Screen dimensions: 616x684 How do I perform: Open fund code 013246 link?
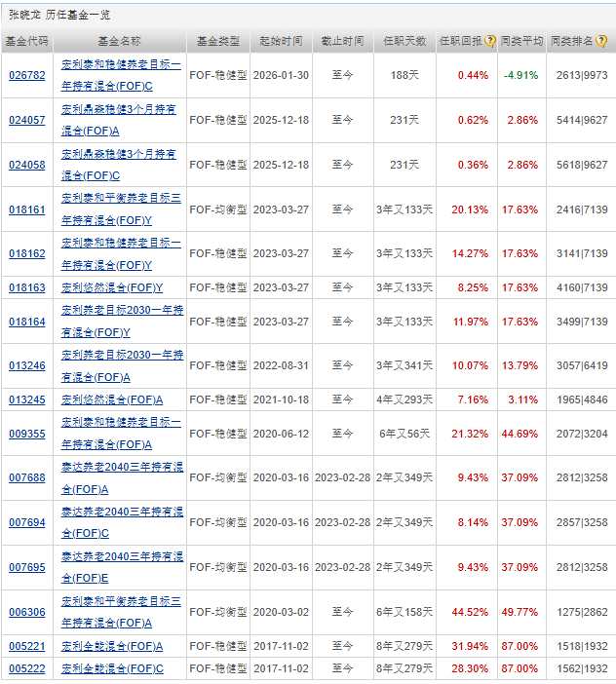pyautogui.click(x=27, y=365)
